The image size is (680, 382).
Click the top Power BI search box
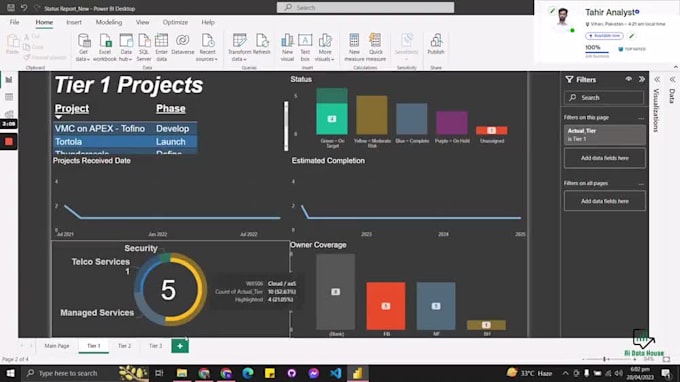click(366, 7)
